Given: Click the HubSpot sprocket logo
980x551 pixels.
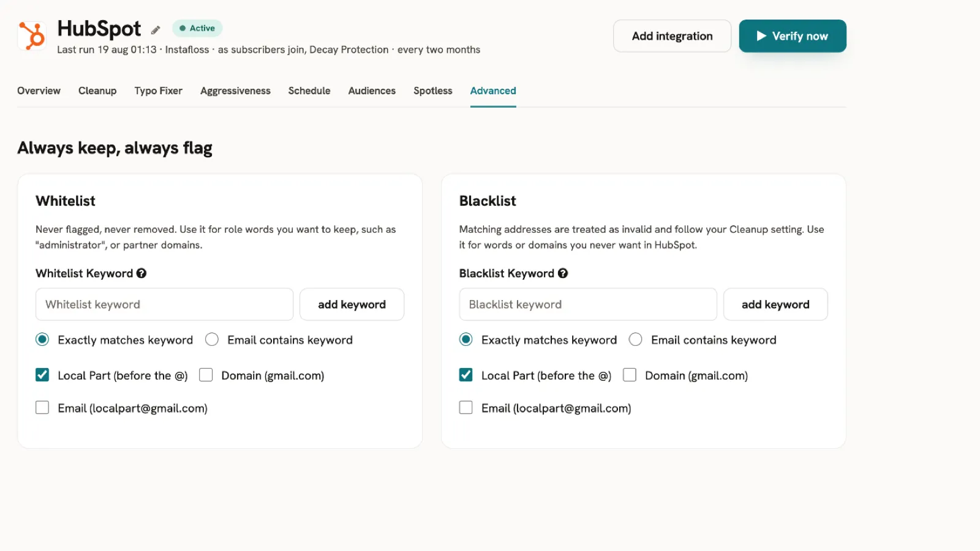Looking at the screenshot, I should tap(32, 36).
